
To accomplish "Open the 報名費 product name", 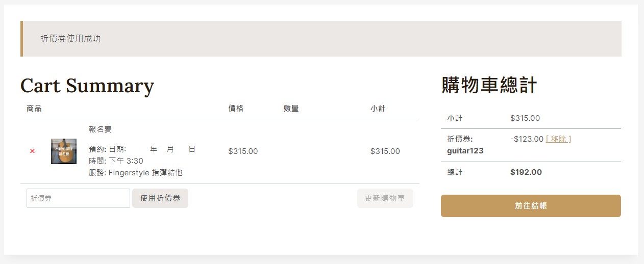I will pos(100,129).
